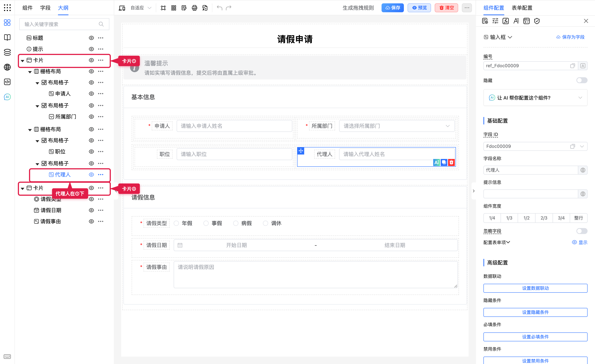Toggle the 隐藏 switch

582,80
